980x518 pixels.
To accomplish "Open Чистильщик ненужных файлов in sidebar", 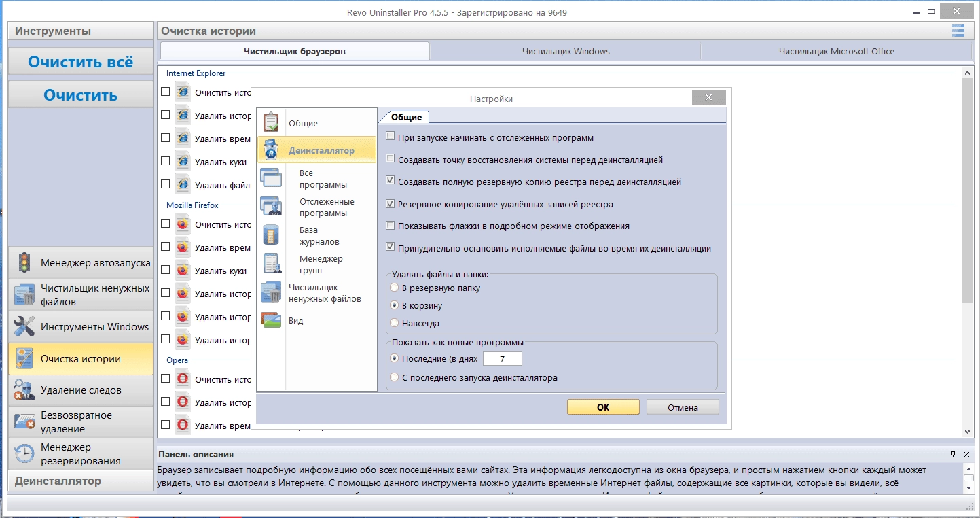I will pos(81,294).
